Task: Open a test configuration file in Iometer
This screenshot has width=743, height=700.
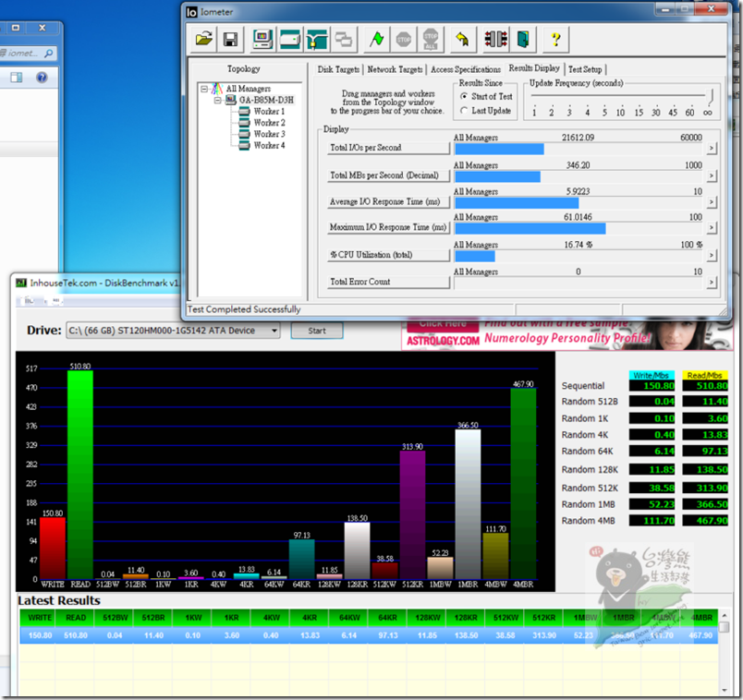Action: pos(203,39)
